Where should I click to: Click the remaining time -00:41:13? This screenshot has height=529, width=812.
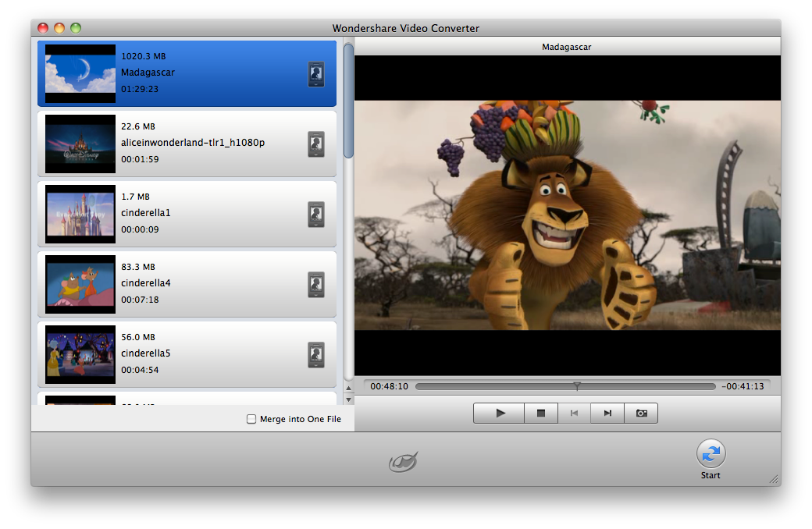point(743,386)
